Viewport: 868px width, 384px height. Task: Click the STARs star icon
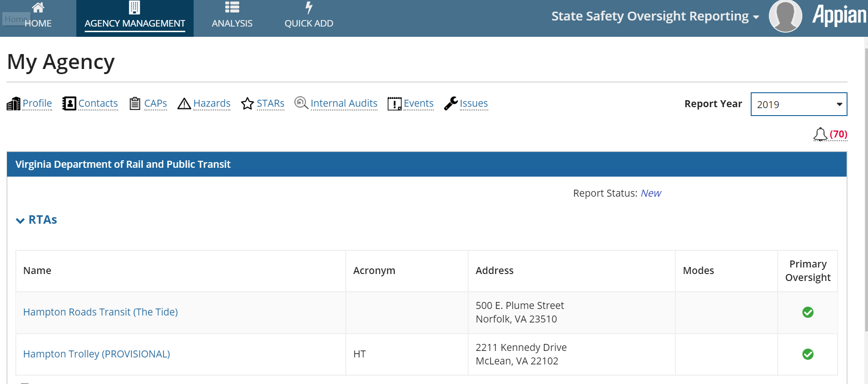click(248, 103)
